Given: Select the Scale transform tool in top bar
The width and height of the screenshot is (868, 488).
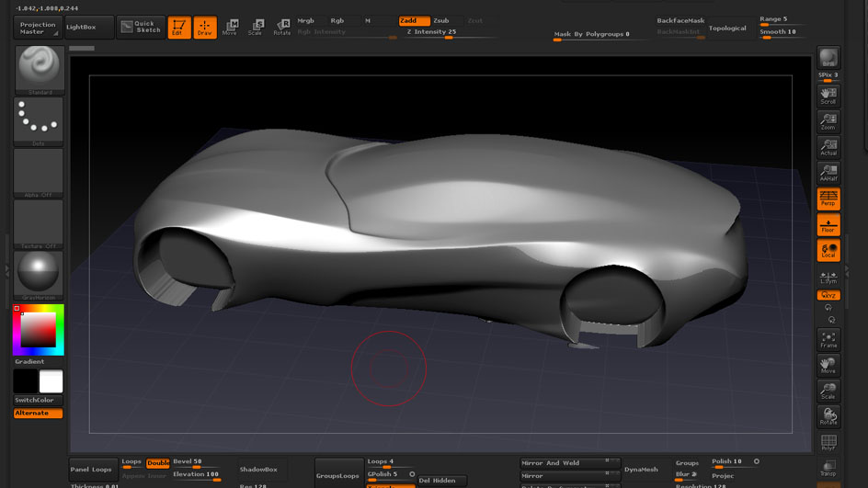Looking at the screenshot, I should point(256,28).
